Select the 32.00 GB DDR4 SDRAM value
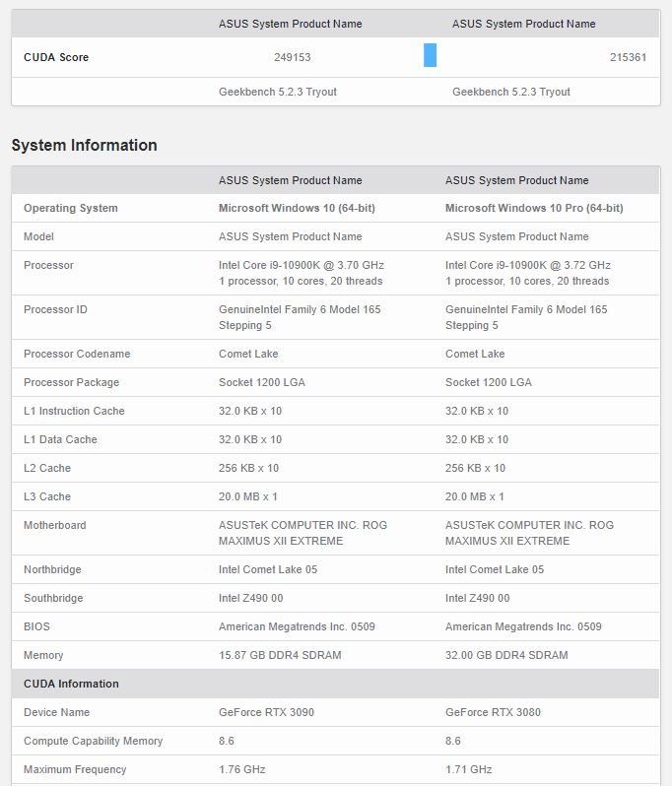 coord(506,655)
